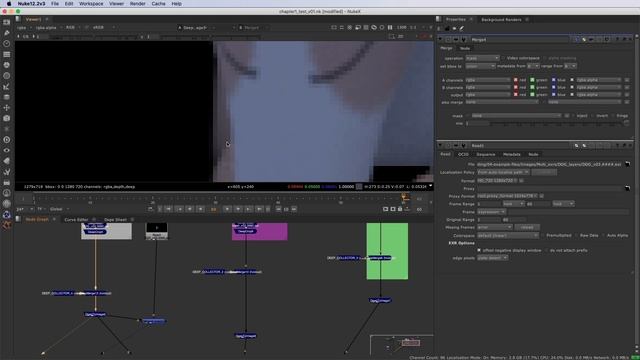Click the Read1 panel center-node icon

click(x=448, y=145)
